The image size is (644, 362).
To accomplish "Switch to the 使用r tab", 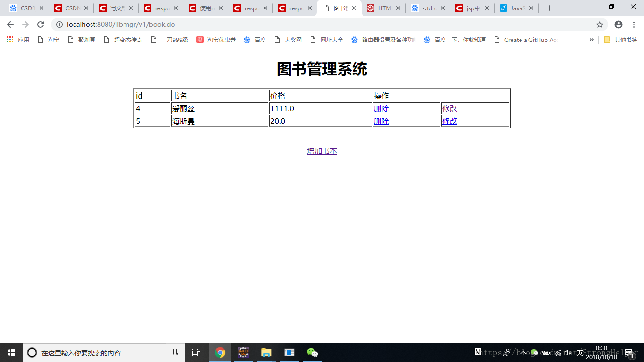I will pos(206,8).
